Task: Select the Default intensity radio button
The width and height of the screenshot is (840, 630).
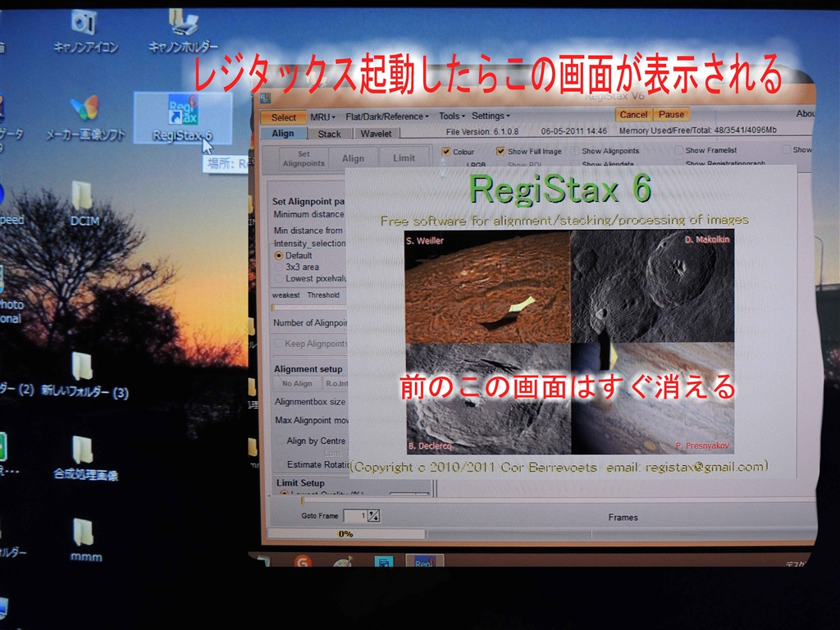Action: (279, 256)
